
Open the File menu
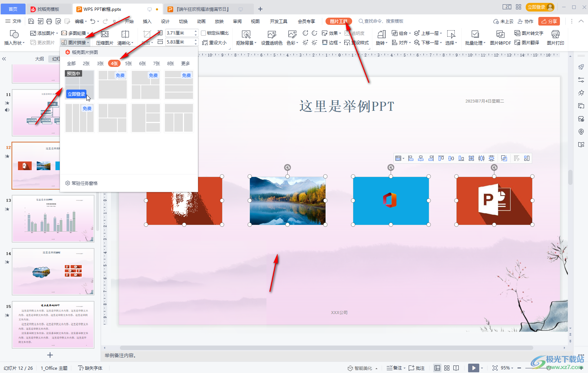click(13, 21)
